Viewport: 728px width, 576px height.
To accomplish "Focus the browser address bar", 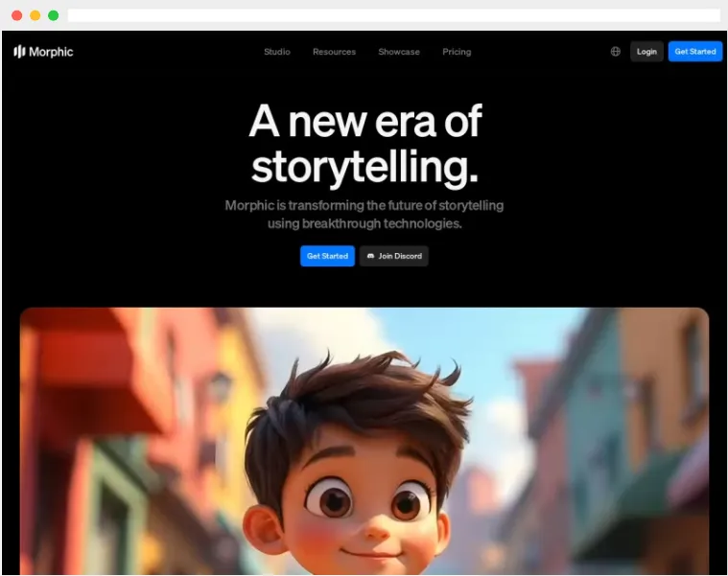I will click(x=393, y=15).
